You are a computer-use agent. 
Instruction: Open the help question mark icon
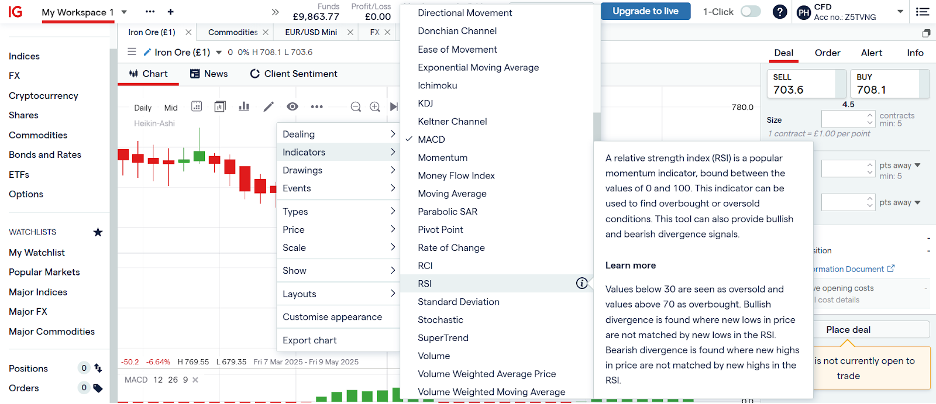click(780, 12)
